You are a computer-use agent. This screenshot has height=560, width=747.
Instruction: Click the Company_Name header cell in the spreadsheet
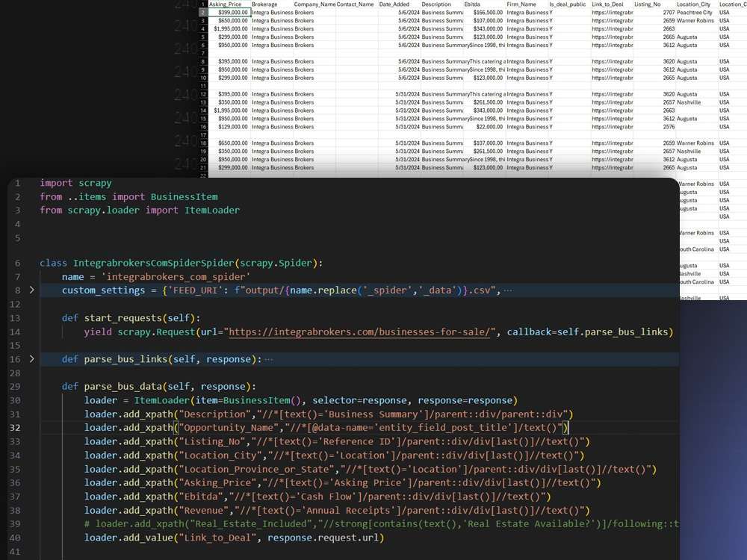[314, 4]
